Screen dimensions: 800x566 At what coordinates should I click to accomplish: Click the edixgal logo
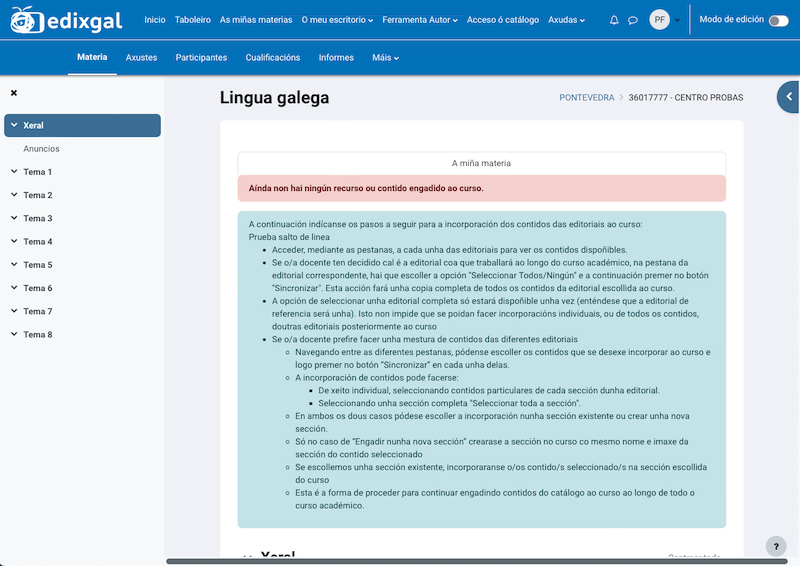[68, 20]
